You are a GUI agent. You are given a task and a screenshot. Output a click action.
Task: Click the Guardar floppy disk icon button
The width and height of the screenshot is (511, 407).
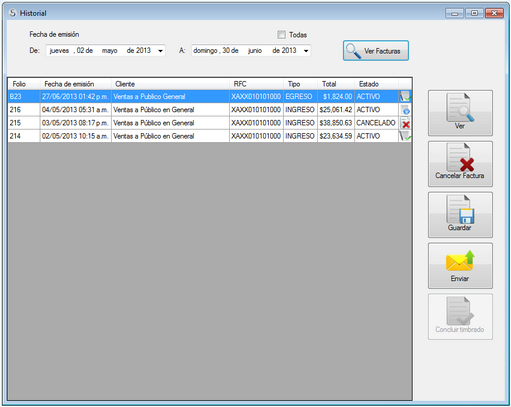(460, 215)
